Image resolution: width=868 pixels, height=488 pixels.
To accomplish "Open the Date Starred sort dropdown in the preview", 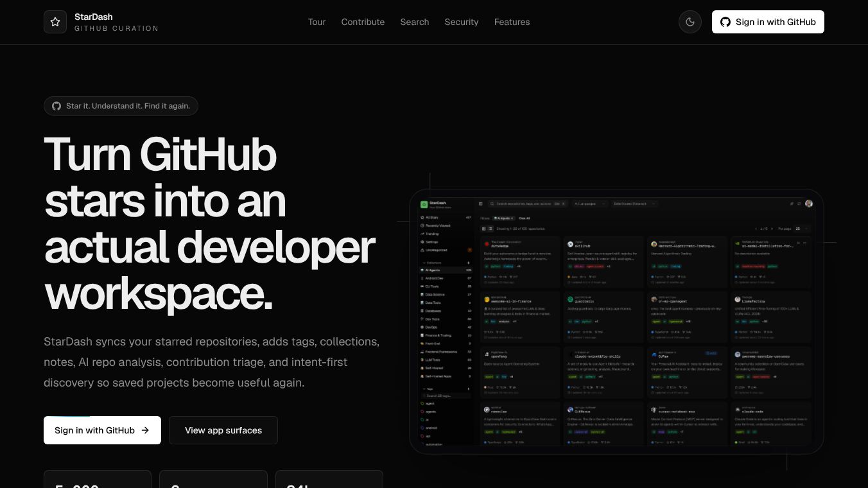I will 634,204.
